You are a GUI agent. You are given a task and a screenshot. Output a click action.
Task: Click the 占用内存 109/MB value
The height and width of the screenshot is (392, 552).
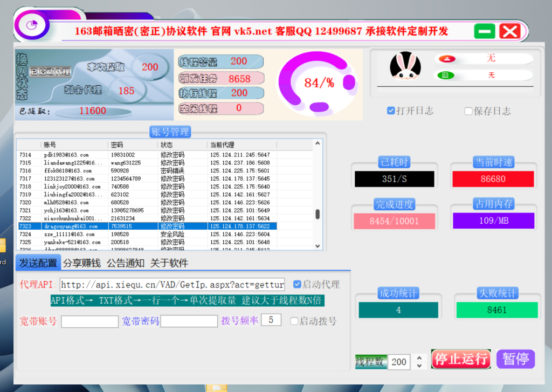point(494,221)
